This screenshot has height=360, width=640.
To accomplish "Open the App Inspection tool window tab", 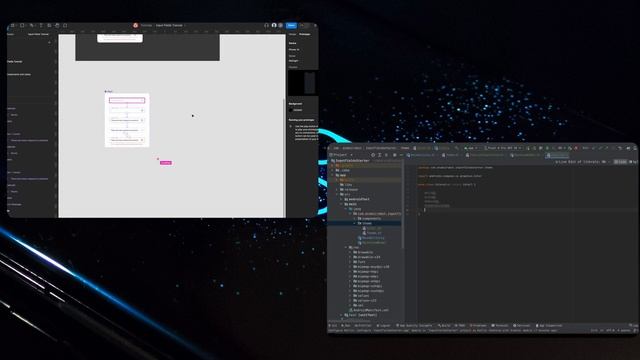I will tap(549, 325).
